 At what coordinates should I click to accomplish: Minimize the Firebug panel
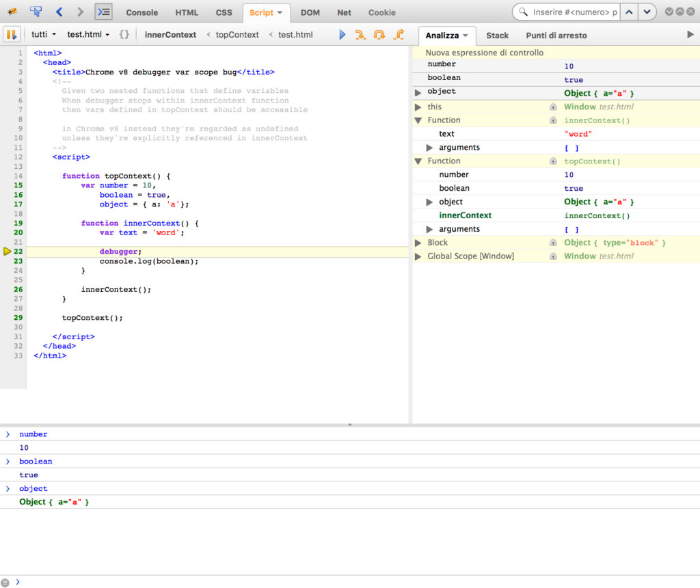click(x=669, y=12)
